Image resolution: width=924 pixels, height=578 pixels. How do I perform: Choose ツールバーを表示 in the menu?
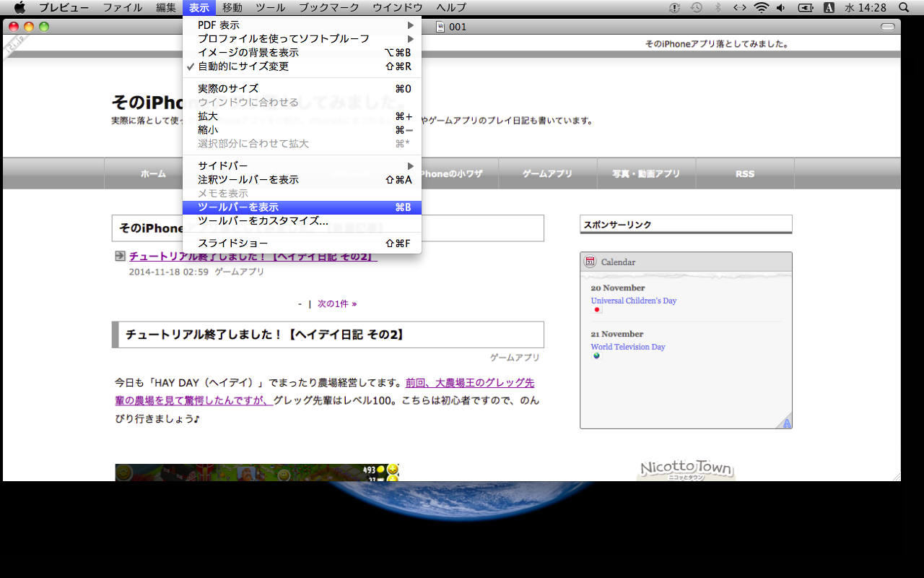coord(302,207)
